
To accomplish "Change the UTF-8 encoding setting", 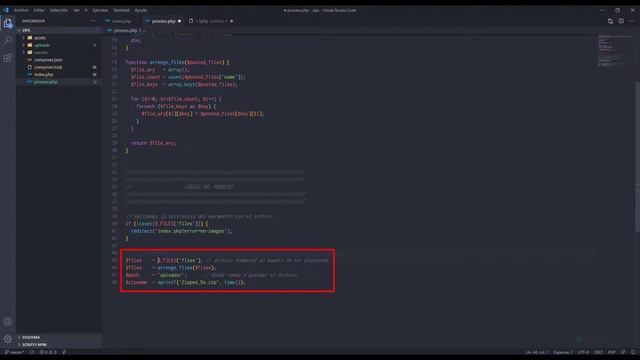I will tap(583, 352).
